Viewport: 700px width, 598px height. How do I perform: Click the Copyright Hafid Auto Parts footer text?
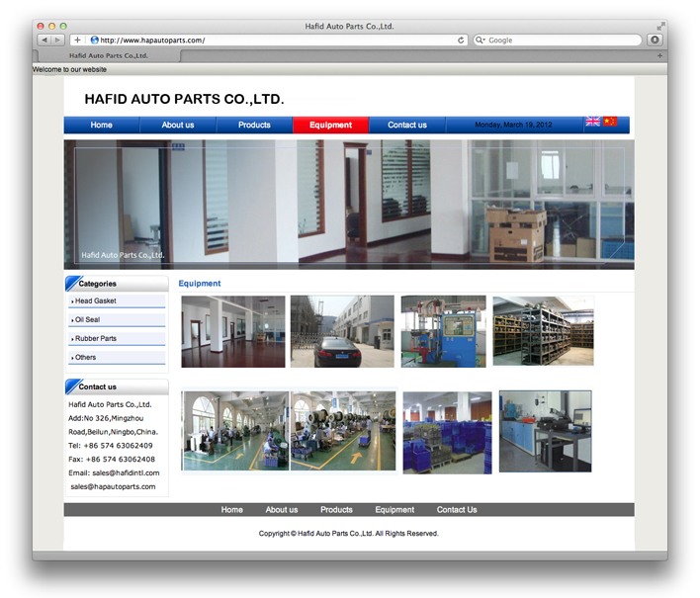[x=349, y=534]
